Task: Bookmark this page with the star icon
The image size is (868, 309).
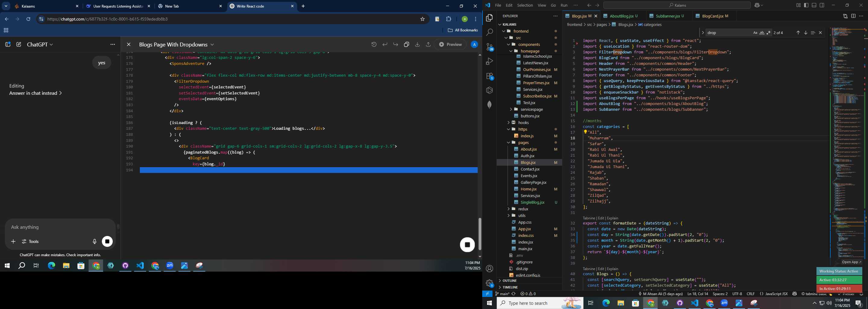Action: pos(423,19)
